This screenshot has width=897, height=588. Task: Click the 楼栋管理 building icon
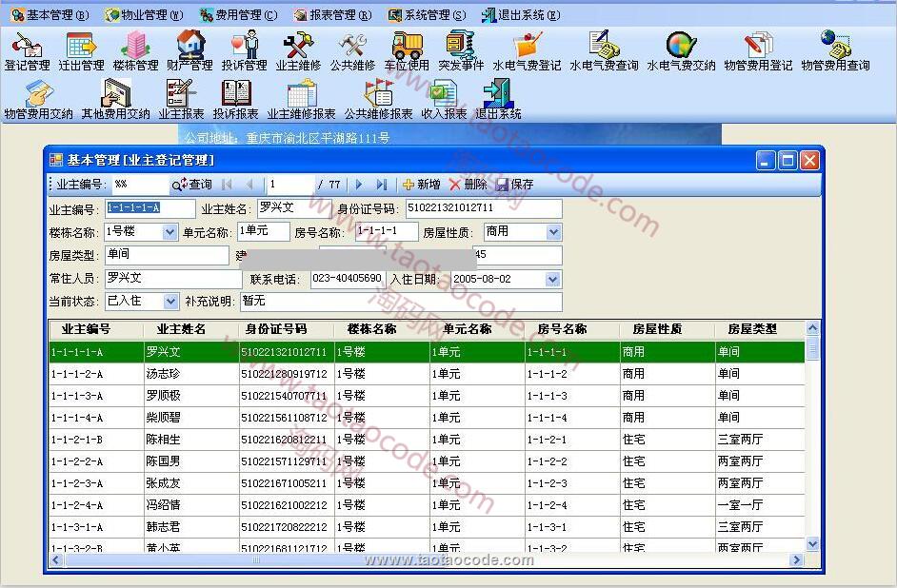click(135, 50)
